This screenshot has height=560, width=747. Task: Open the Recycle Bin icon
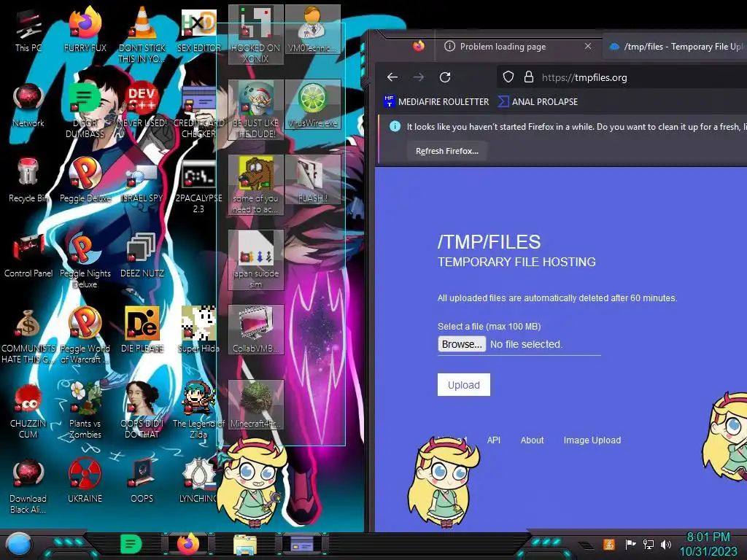[28, 181]
